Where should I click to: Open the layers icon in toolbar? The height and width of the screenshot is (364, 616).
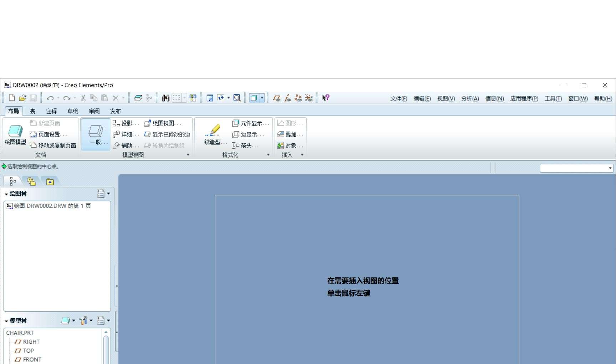138,98
